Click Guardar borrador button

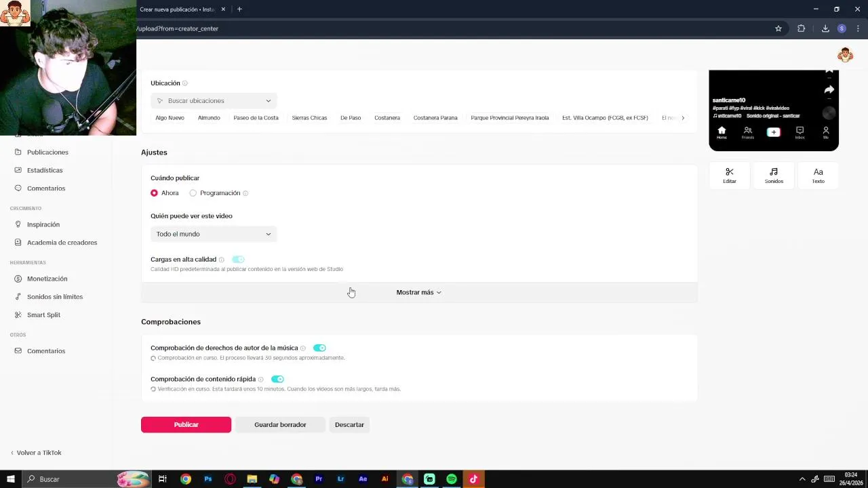(x=280, y=425)
